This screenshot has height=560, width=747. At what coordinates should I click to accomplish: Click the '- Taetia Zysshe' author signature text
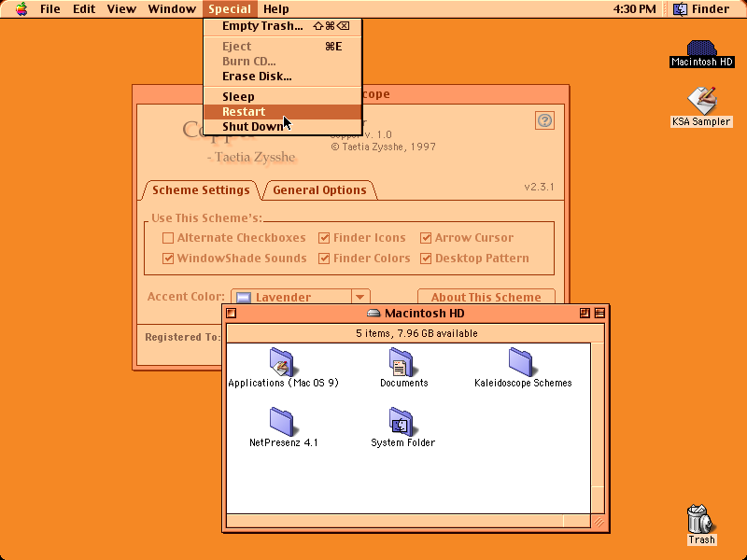tap(251, 157)
